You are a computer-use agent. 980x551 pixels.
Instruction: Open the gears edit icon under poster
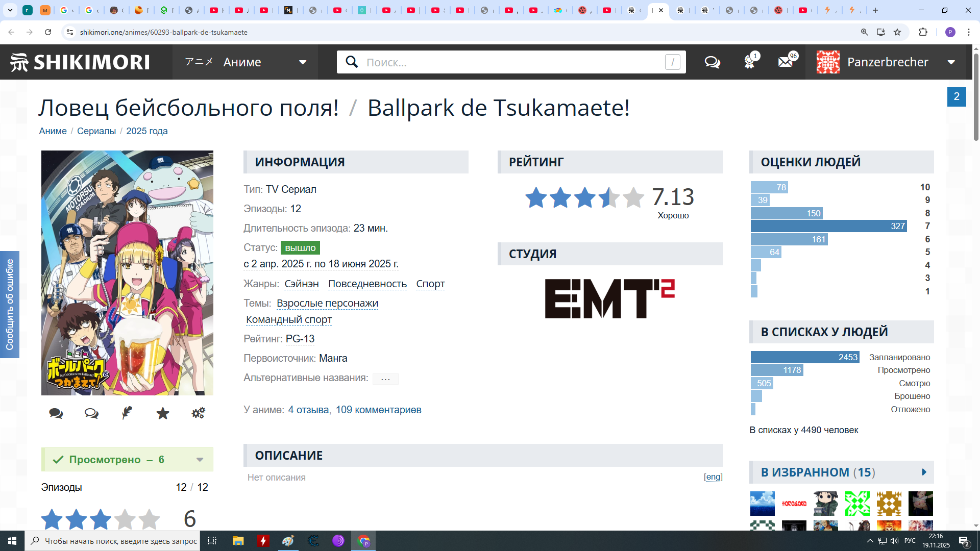pos(199,413)
